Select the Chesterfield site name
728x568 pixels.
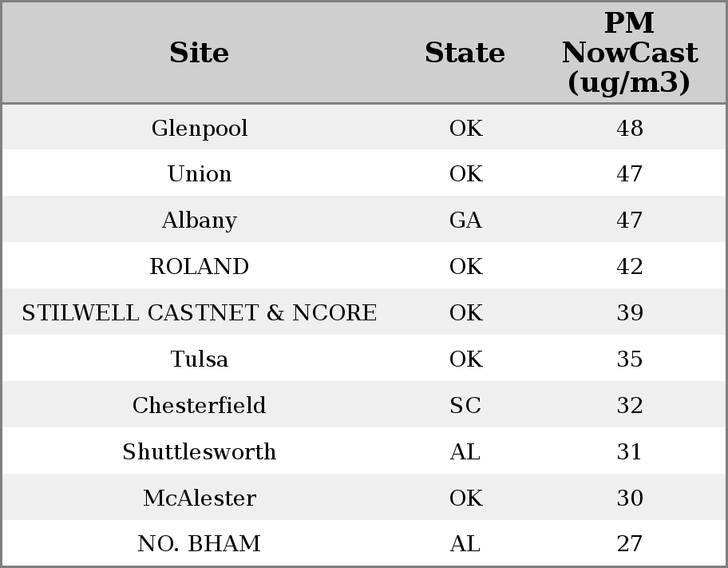point(200,406)
